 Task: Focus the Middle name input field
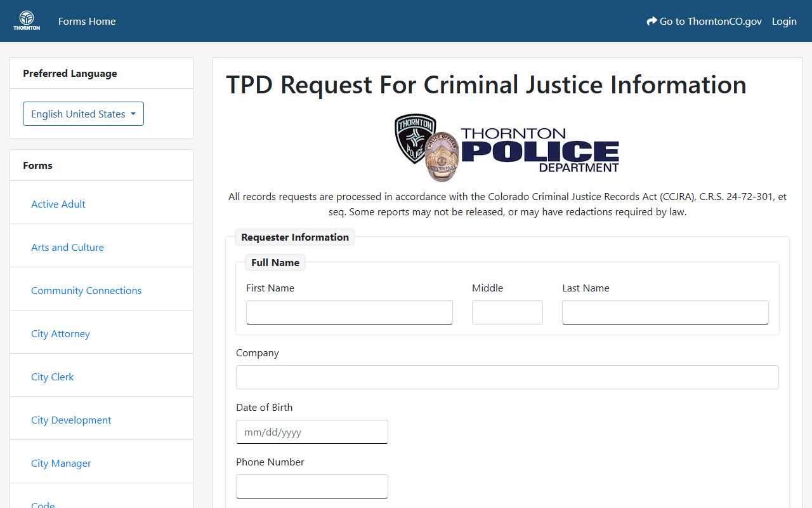click(507, 312)
